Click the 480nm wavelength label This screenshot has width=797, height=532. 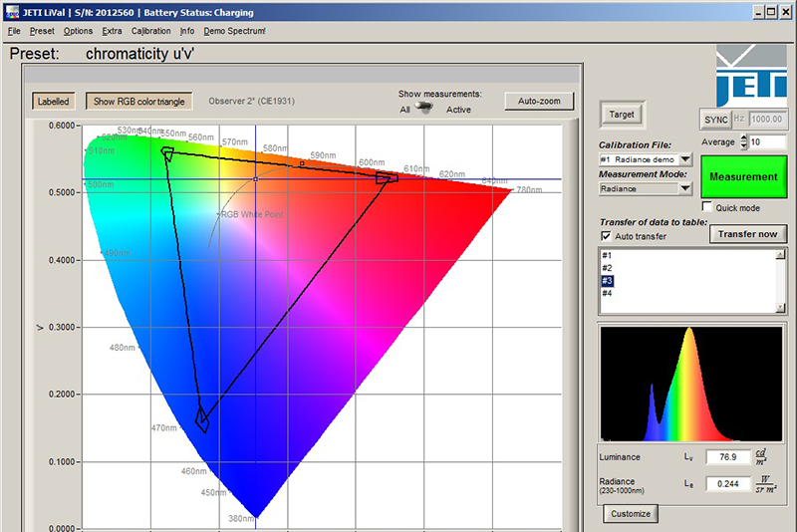coord(122,348)
